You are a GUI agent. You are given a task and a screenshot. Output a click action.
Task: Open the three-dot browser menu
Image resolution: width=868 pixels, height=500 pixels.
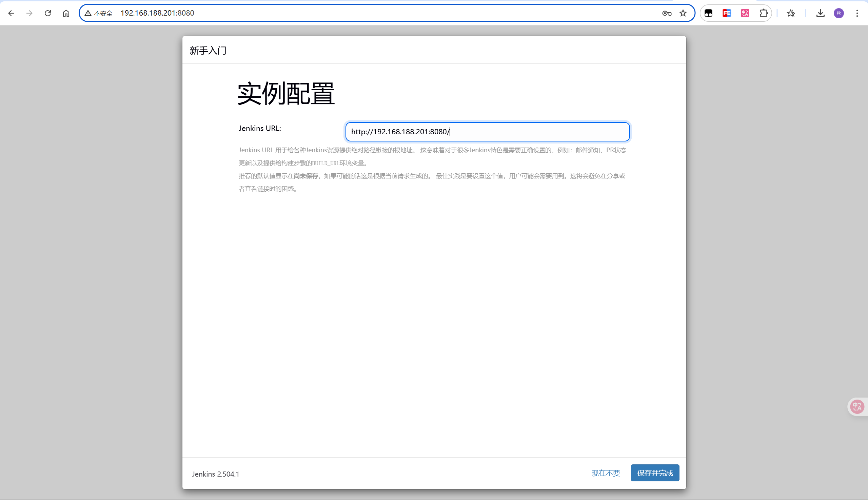click(x=857, y=13)
